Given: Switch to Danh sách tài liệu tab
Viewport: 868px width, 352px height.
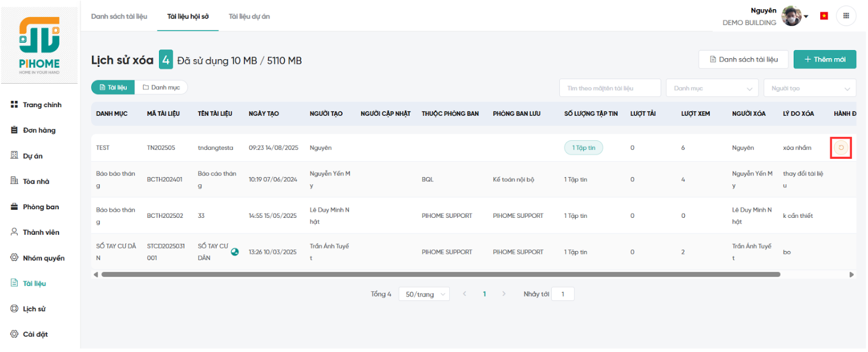Looking at the screenshot, I should point(119,16).
